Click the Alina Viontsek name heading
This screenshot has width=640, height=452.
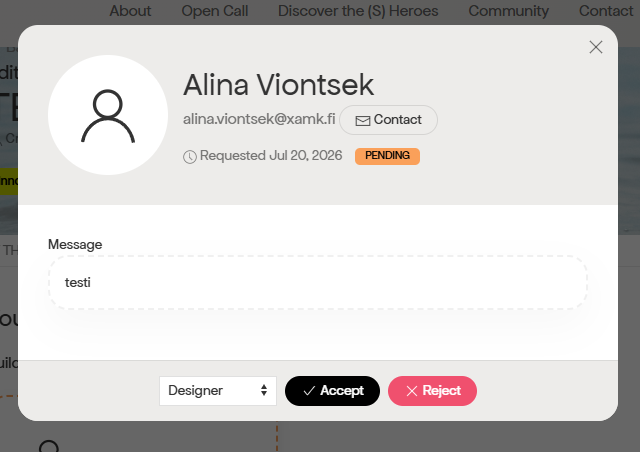tap(278, 85)
